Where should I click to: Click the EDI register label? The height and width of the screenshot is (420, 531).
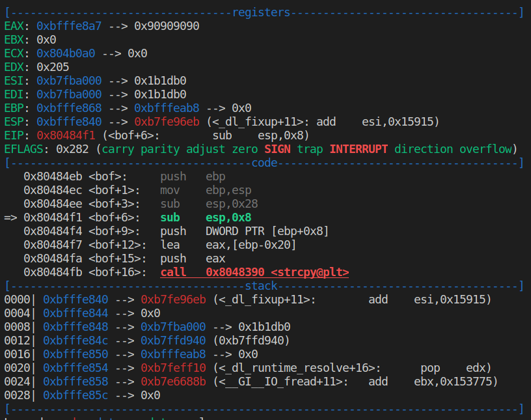tap(14, 94)
